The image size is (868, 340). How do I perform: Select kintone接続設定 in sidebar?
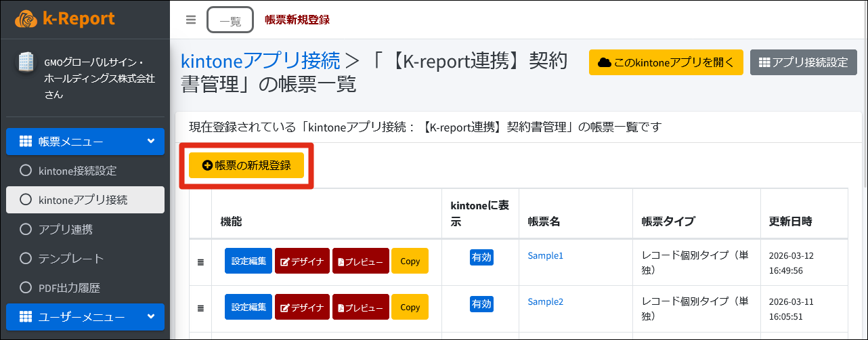[77, 171]
